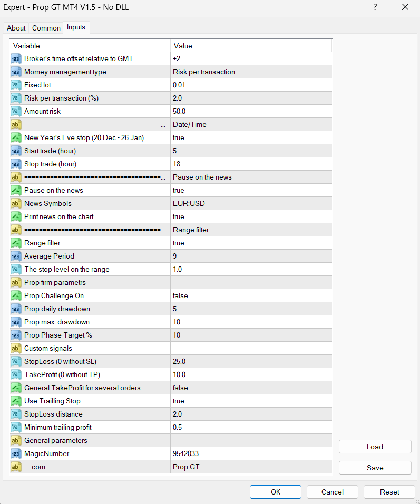
Task: Click the OK button
Action: pos(276,492)
